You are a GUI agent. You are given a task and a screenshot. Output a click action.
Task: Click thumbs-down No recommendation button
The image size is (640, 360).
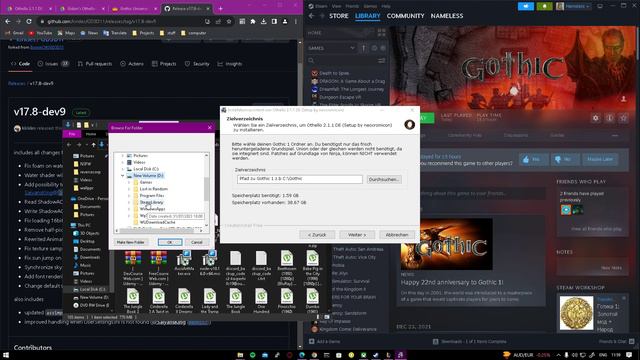point(565,159)
